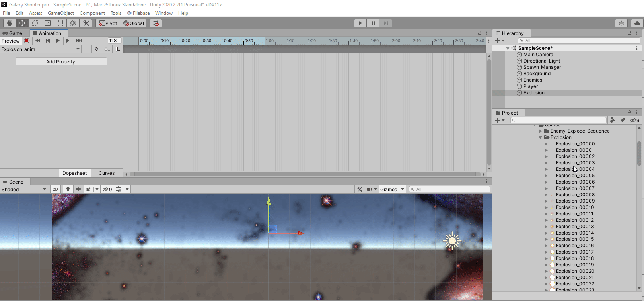644x301 pixels.
Task: Switch to Curves view
Action: click(107, 173)
